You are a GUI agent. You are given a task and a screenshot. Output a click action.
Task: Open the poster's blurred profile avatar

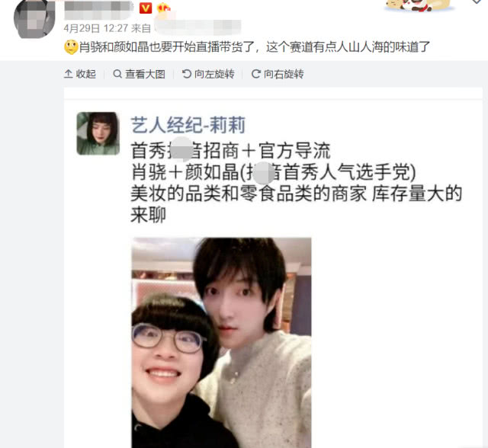coord(34,18)
